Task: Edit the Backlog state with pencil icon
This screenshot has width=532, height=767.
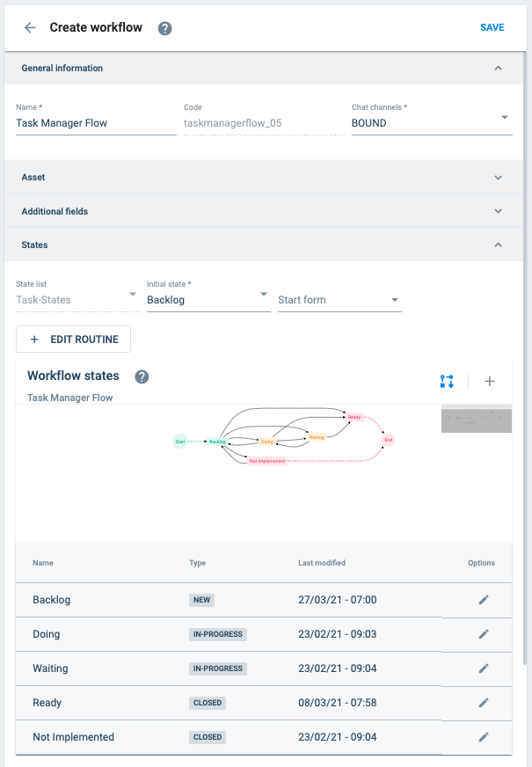Action: (x=484, y=600)
